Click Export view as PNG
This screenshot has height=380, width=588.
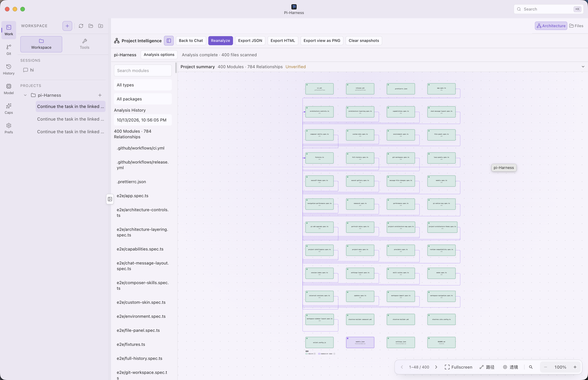coord(322,41)
